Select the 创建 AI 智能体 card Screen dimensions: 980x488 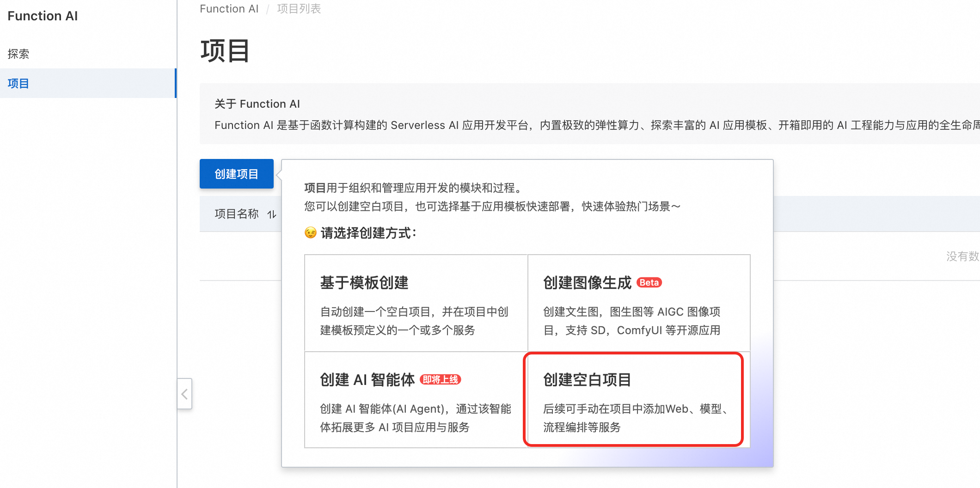[x=416, y=400]
